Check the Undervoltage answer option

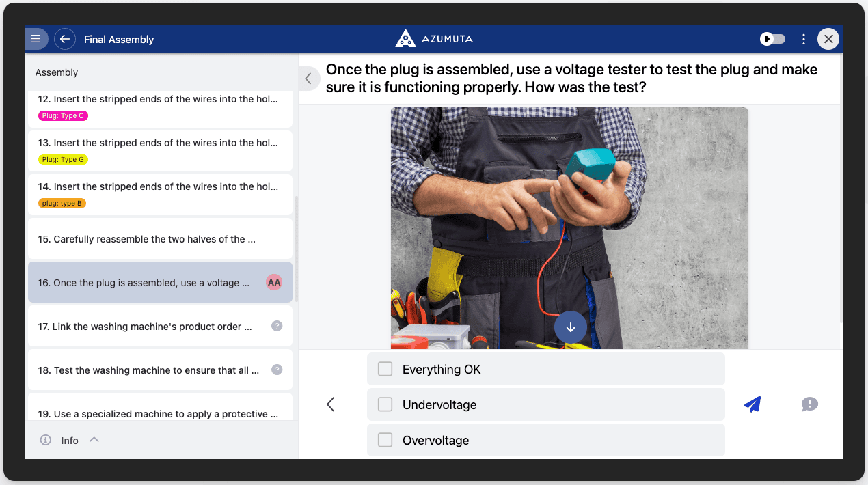(385, 404)
